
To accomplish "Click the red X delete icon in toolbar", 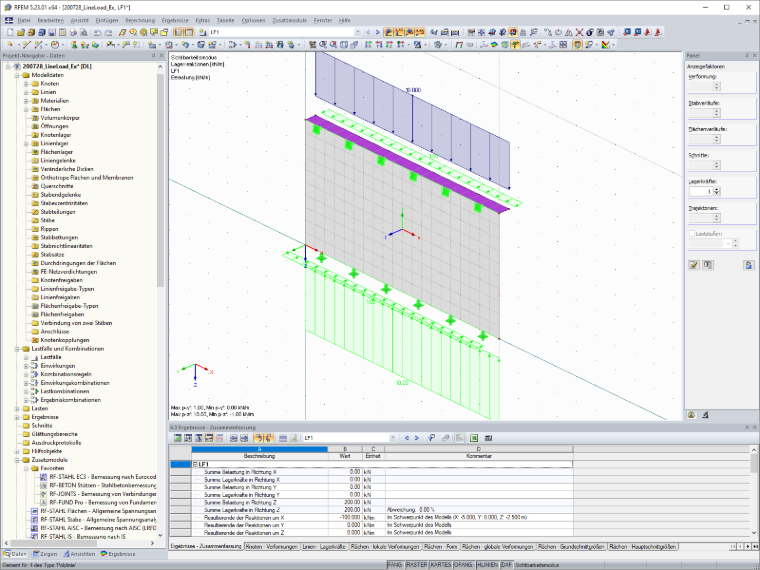I will pos(579,32).
